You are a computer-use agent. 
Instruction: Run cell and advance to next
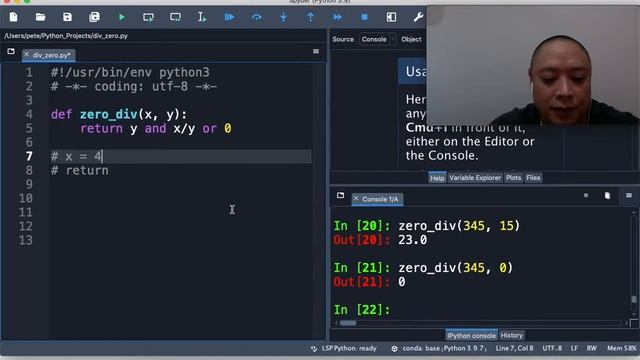pos(176,17)
